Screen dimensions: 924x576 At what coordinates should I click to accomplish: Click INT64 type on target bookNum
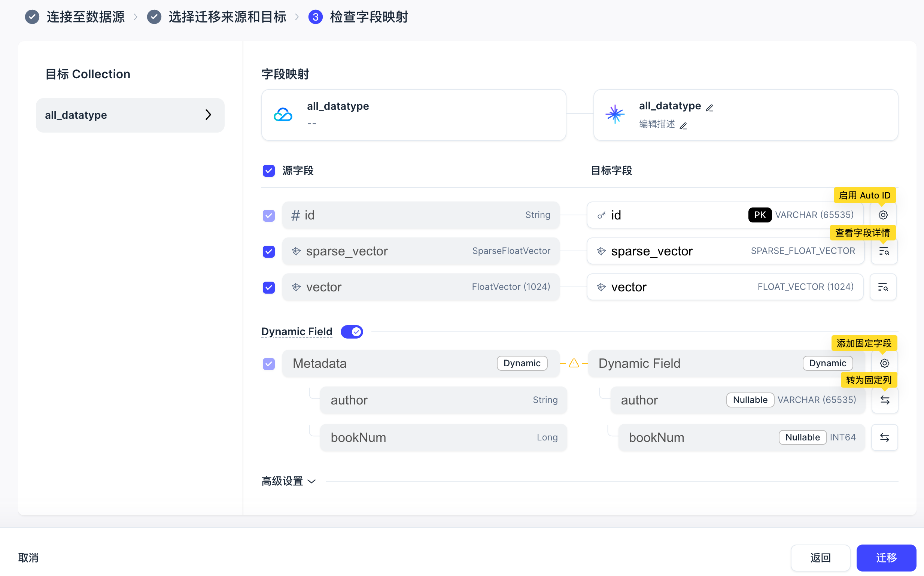[842, 437]
